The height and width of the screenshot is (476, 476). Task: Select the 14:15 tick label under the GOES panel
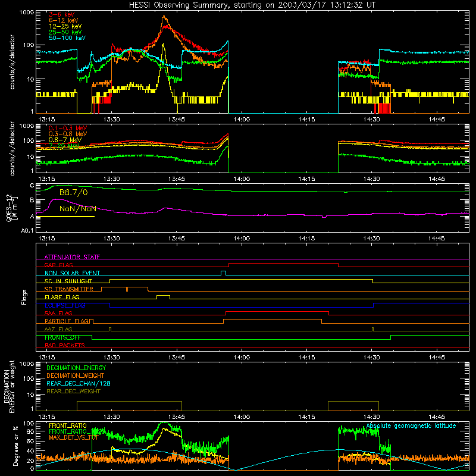[306, 239]
